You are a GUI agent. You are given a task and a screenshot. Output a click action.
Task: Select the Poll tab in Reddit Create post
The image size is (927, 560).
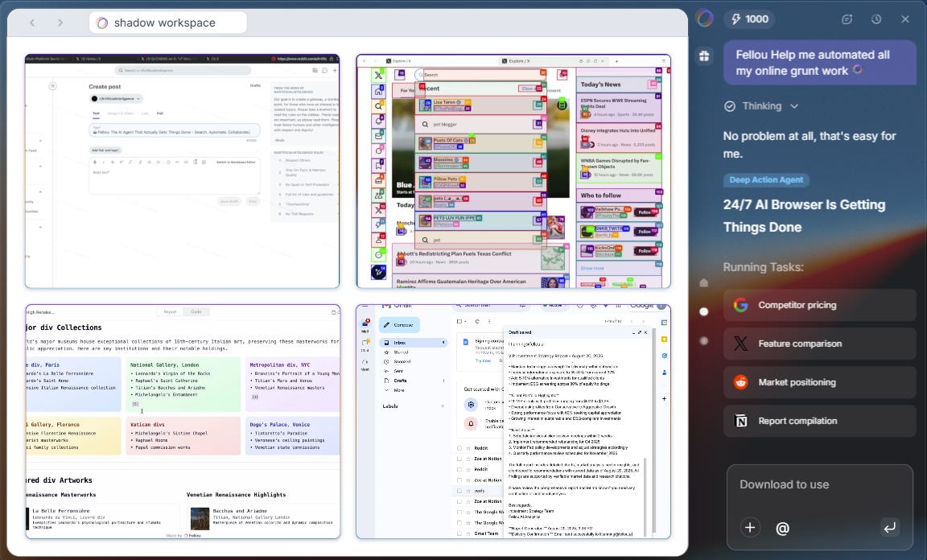pyautogui.click(x=159, y=113)
